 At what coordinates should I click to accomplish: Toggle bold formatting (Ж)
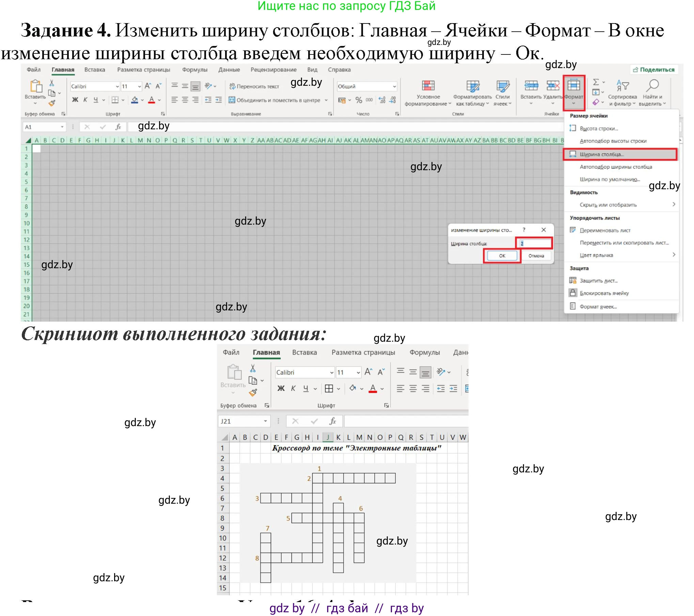(x=75, y=100)
